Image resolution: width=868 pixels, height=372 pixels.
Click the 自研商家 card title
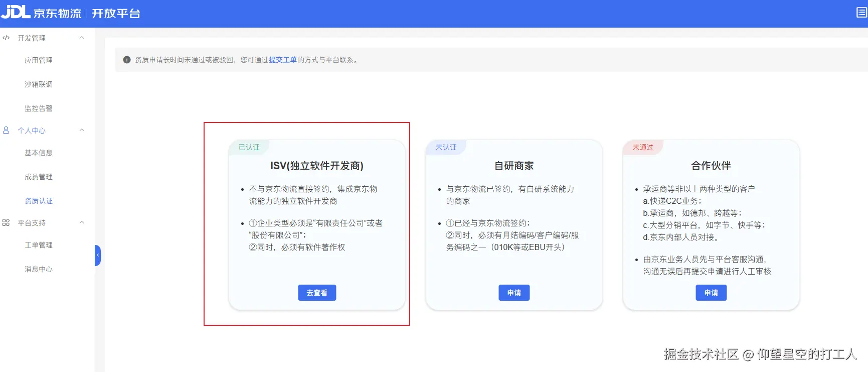[514, 166]
